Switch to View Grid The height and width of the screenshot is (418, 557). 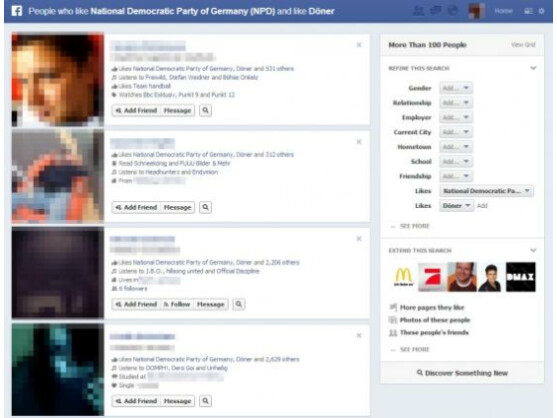coord(523,45)
